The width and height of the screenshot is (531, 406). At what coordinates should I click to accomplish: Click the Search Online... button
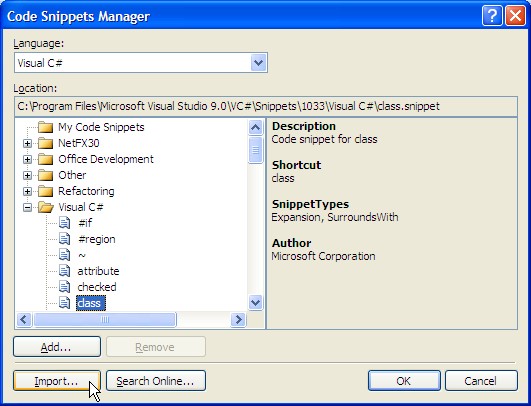(156, 381)
